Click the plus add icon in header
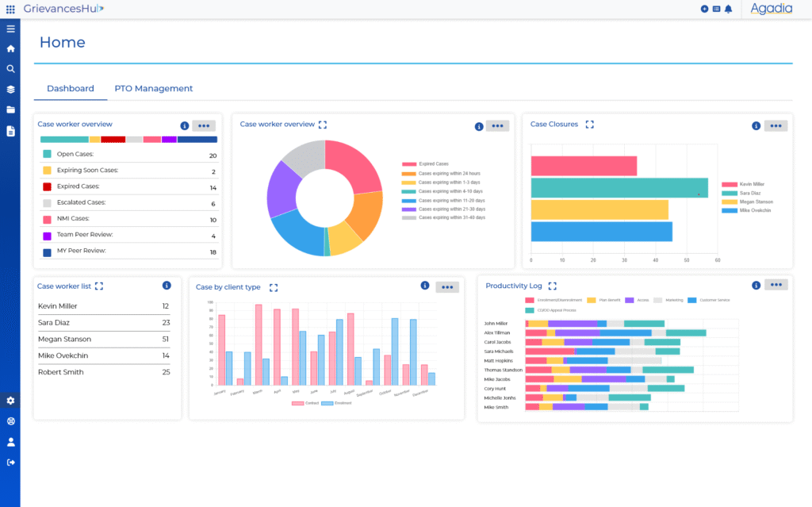Image resolution: width=812 pixels, height=507 pixels. [704, 9]
